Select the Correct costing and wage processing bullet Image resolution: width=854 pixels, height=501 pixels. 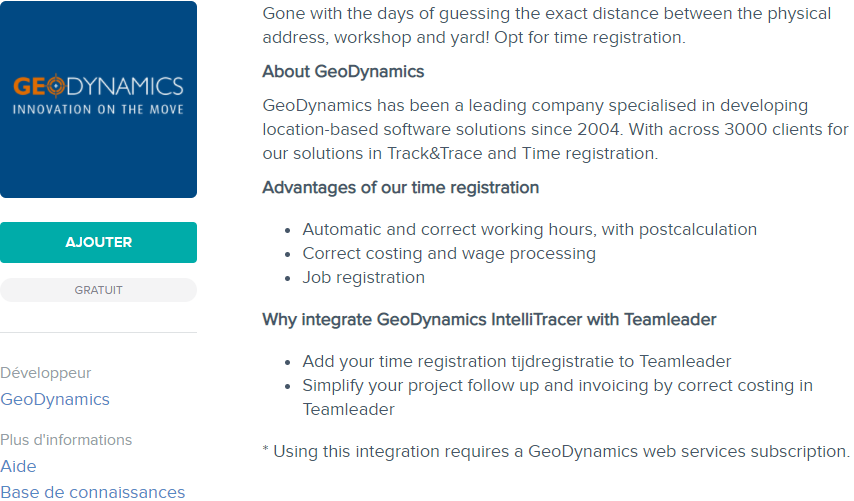coord(449,253)
